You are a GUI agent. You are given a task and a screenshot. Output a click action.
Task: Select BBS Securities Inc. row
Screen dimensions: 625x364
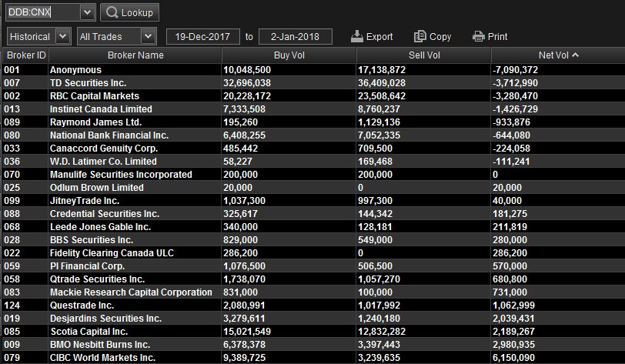(x=313, y=239)
